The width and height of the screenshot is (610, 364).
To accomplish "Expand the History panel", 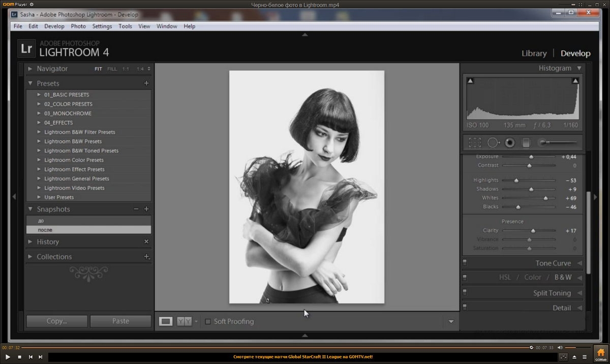I will (30, 242).
